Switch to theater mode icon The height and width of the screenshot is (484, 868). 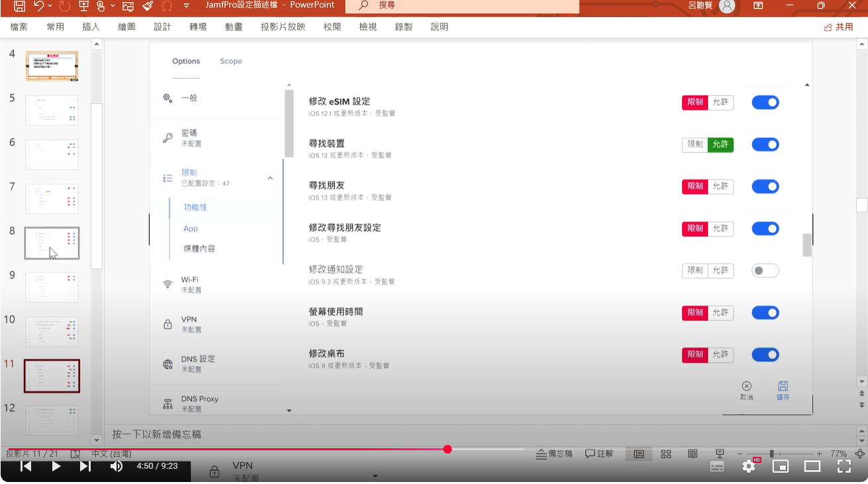[x=812, y=466]
